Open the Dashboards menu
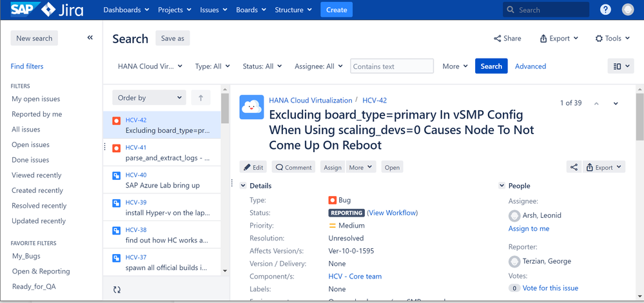This screenshot has width=644, height=303. [x=126, y=10]
